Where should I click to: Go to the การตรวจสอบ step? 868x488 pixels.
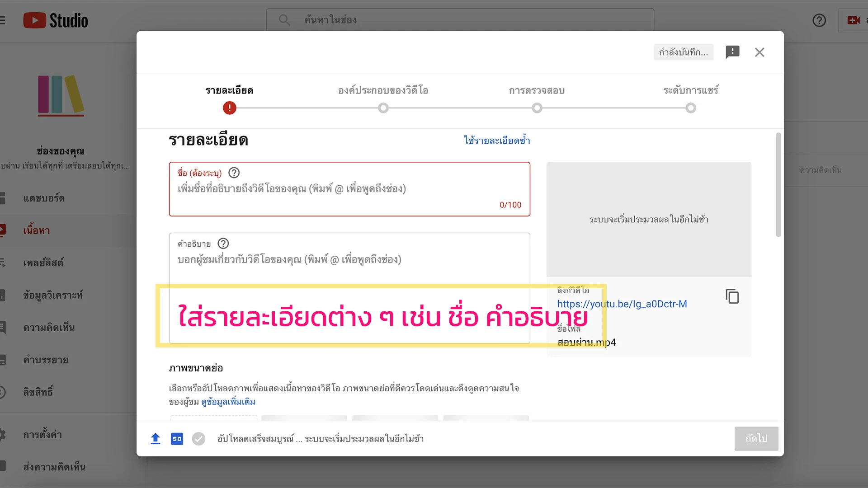pyautogui.click(x=537, y=90)
